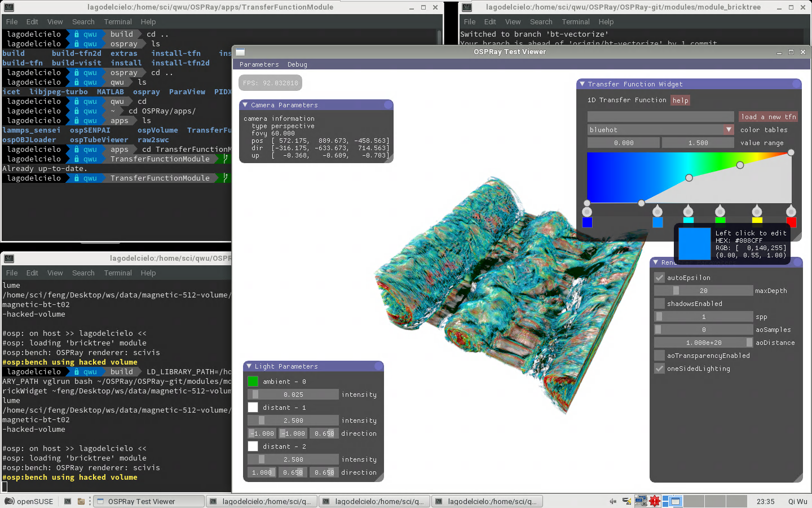Open the File menu in the module_bricktree terminal
Viewport: 812px width, 508px height.
click(x=470, y=22)
